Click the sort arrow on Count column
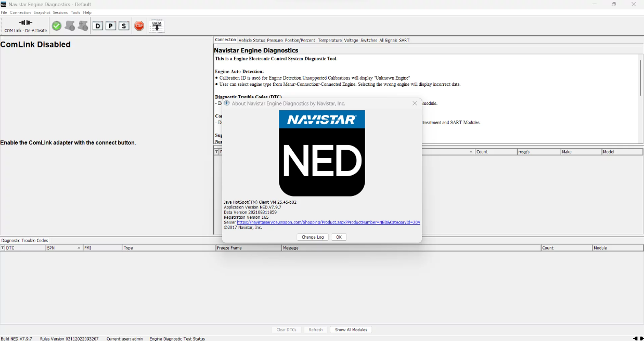This screenshot has width=644, height=341. (470, 151)
